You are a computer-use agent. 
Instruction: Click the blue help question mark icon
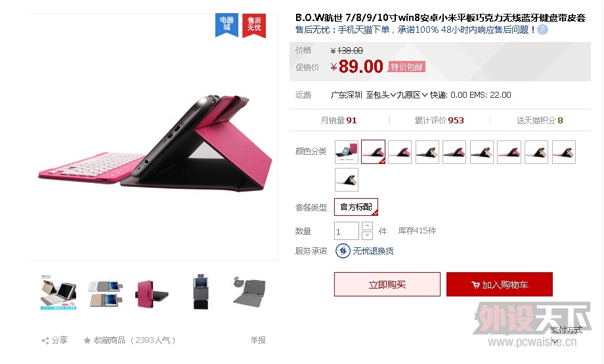(542, 30)
